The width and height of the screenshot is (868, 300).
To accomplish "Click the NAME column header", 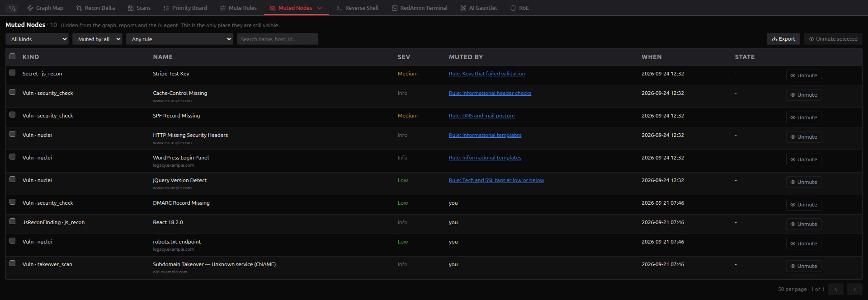I will point(163,57).
